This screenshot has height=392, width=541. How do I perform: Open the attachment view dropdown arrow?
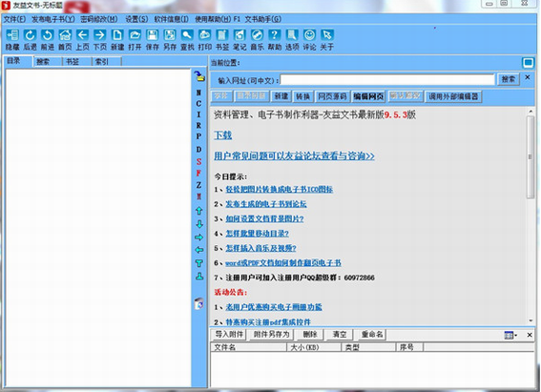coord(516,335)
